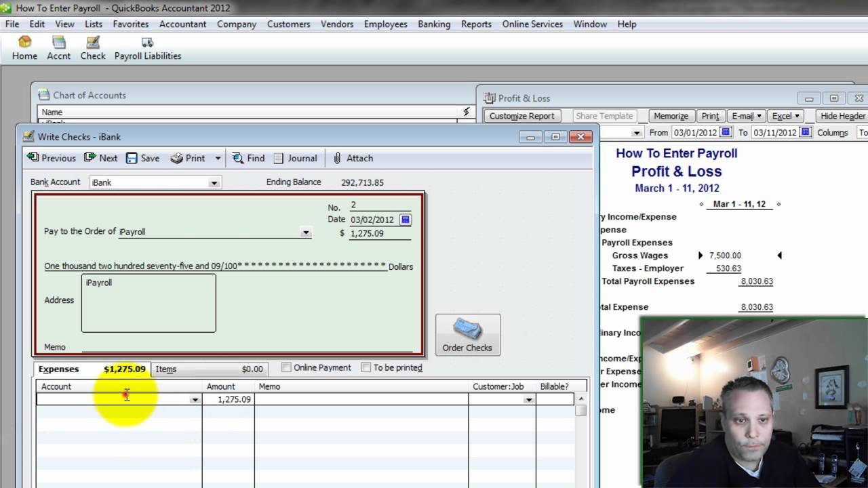
Task: Open the Excel dropdown button
Action: 786,116
